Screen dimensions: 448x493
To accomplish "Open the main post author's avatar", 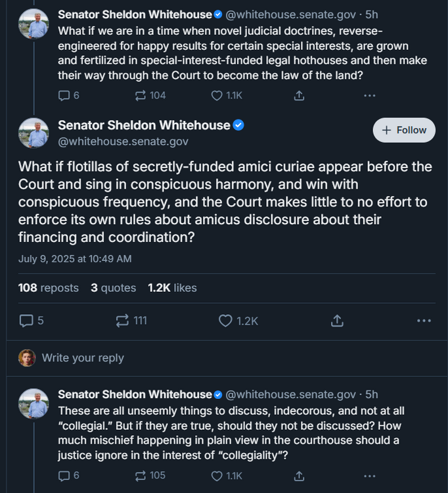I will [x=34, y=132].
